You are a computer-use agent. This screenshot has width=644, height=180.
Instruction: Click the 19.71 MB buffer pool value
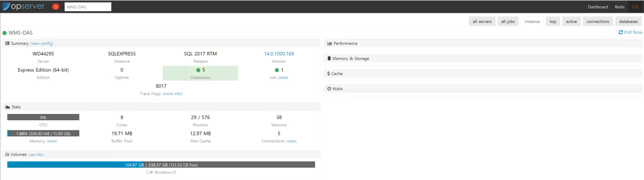click(122, 134)
